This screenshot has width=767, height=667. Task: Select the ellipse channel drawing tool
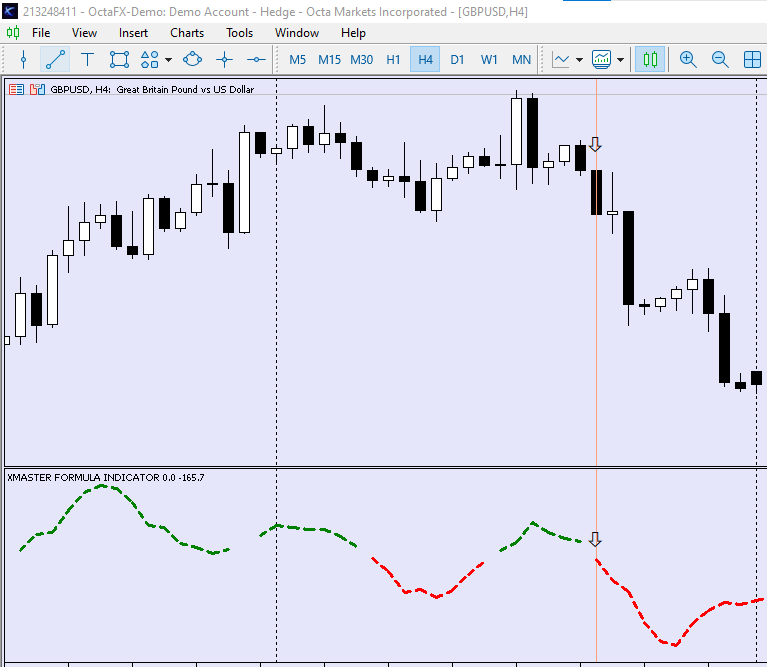click(192, 60)
